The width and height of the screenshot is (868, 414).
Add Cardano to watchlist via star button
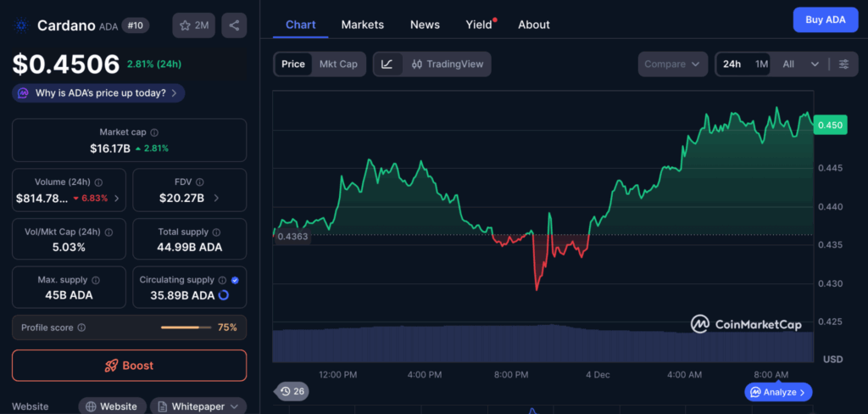point(193,25)
